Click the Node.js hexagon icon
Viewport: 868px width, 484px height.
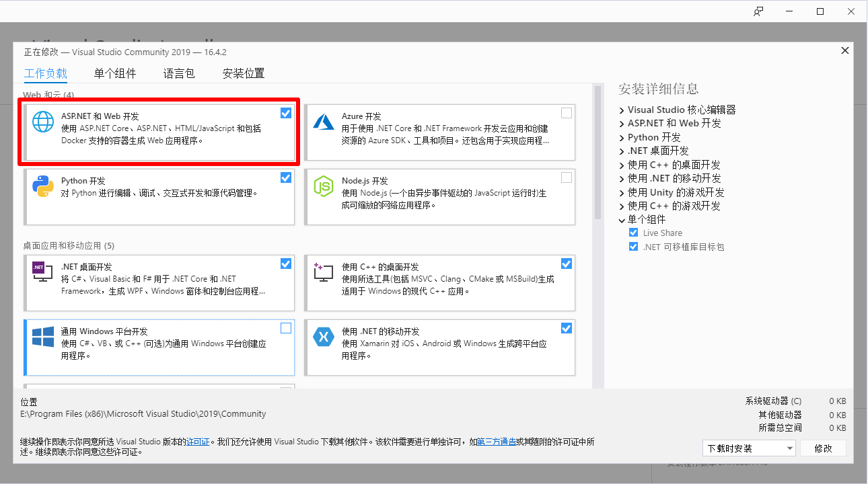(324, 186)
